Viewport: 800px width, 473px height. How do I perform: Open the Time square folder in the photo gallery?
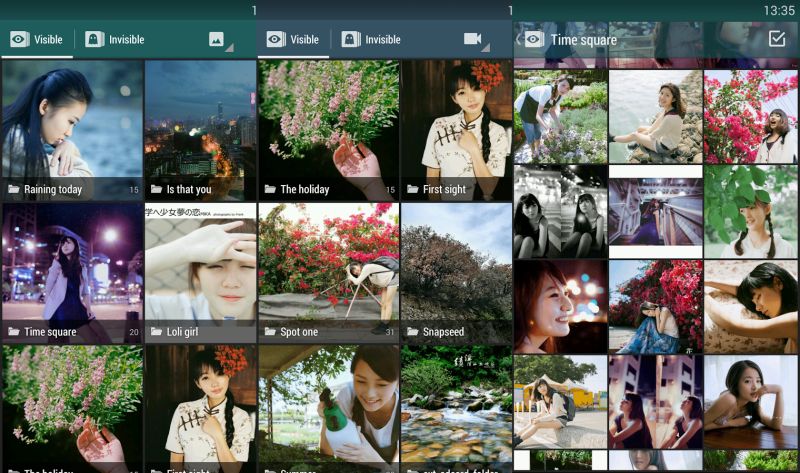72,273
